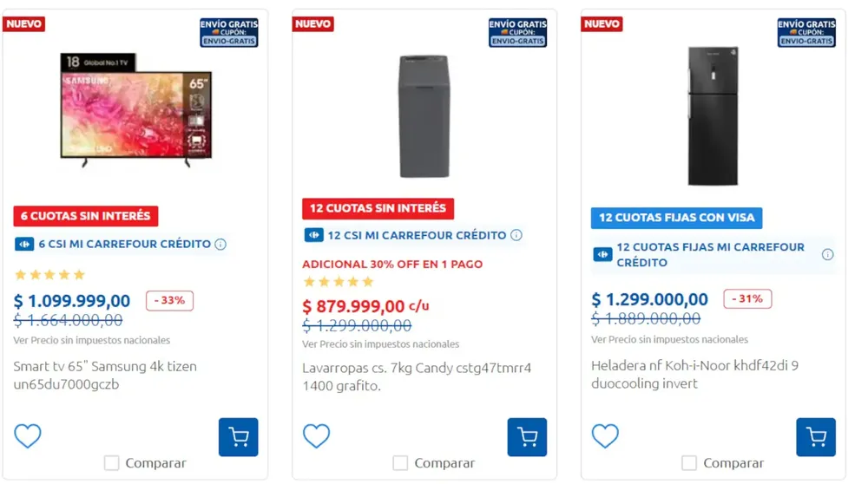The height and width of the screenshot is (484, 868).
Task: Rate stars under the Samsung TV offer
Action: pos(50,275)
